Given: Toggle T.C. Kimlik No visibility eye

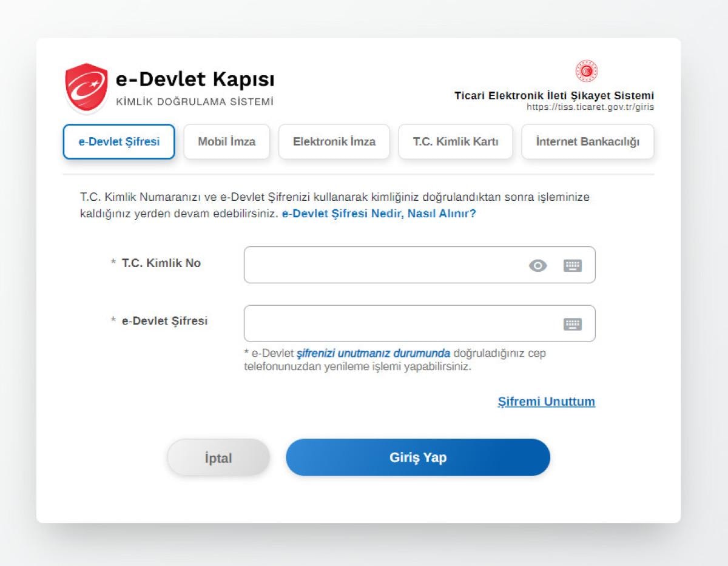Looking at the screenshot, I should [538, 266].
